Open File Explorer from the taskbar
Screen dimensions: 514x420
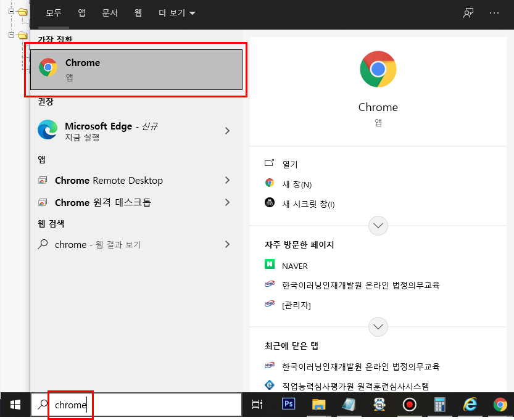pyautogui.click(x=318, y=405)
